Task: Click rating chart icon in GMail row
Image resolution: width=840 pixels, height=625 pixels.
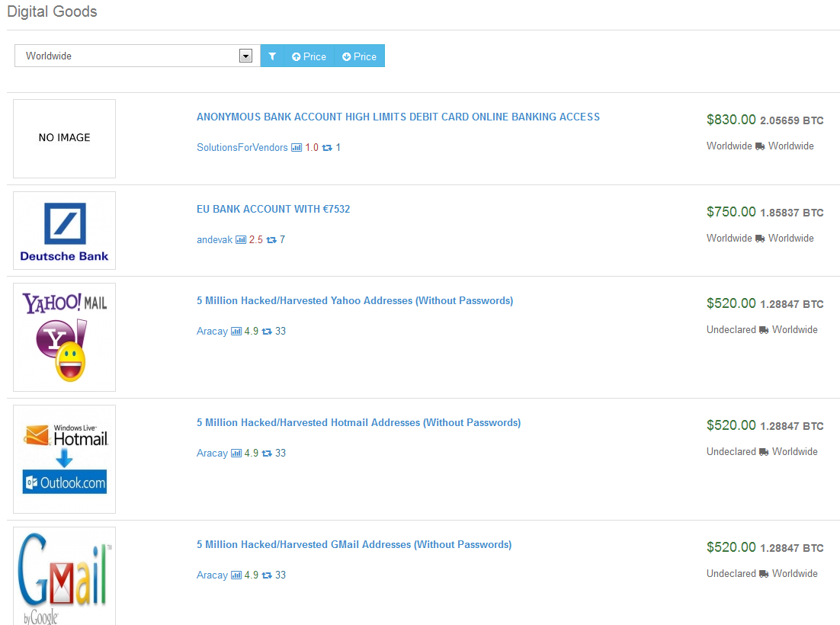Action: click(x=236, y=575)
